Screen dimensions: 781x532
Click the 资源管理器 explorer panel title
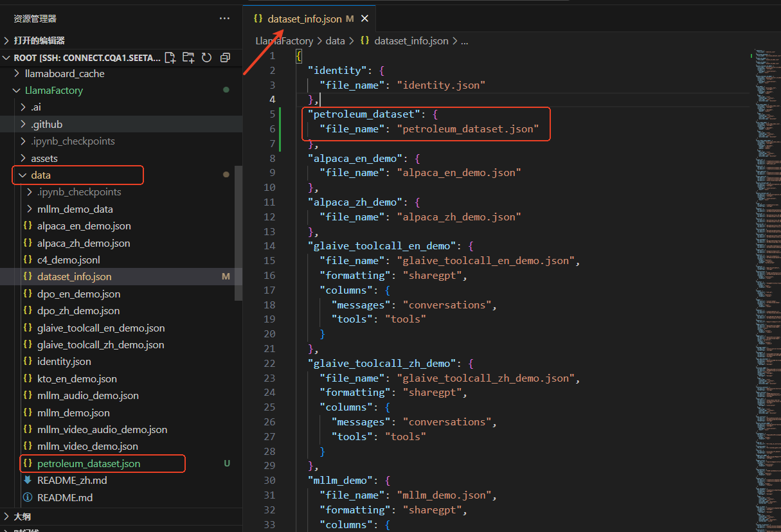[35, 19]
